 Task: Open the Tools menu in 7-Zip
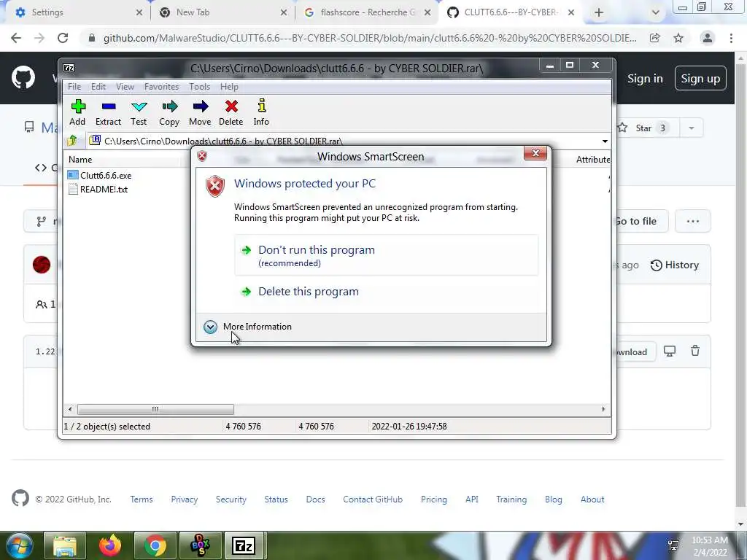(199, 87)
